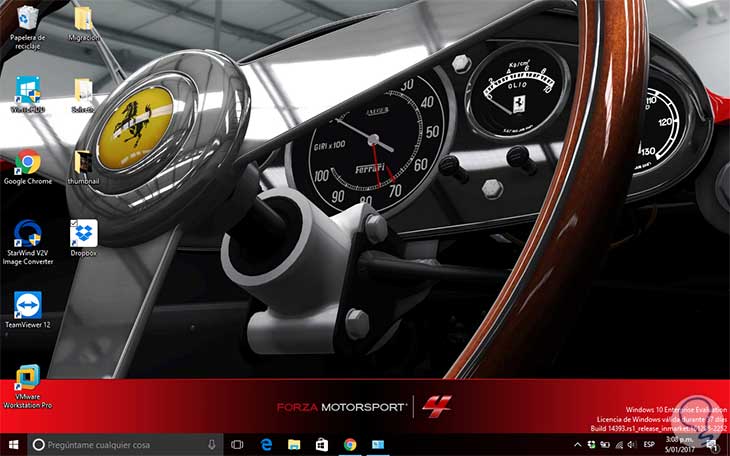Select the StarWind V2V Image Converter shortcut
This screenshot has width=730, height=456.
pyautogui.click(x=27, y=242)
